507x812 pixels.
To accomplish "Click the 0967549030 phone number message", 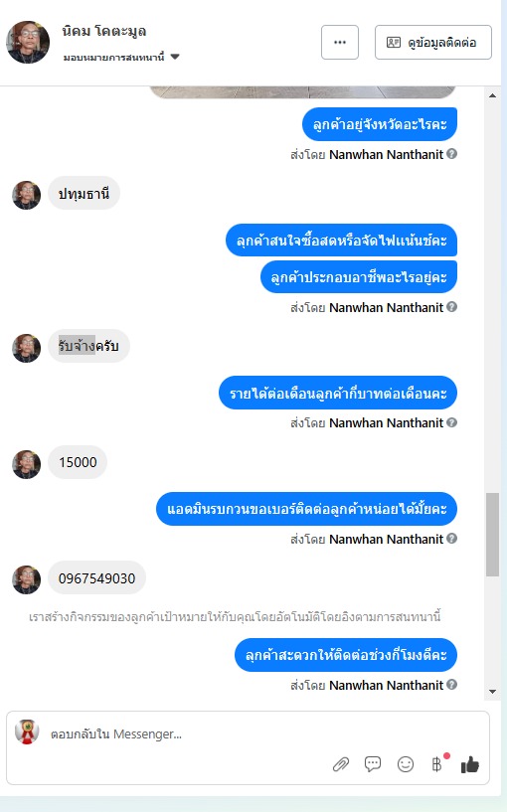I will (96, 577).
